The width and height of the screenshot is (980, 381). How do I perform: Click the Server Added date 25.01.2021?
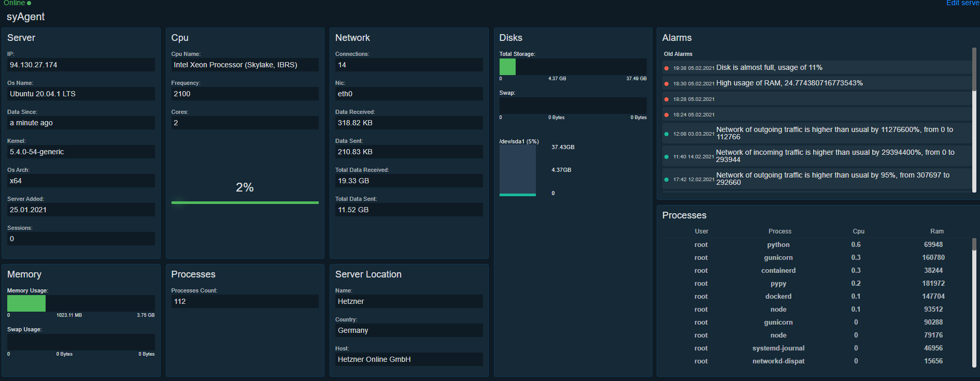tap(81, 210)
